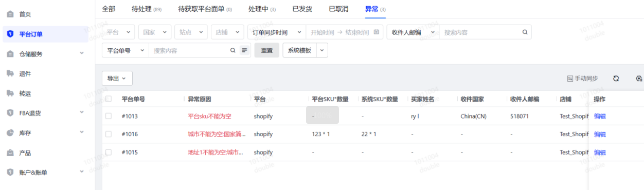Open the 平台单号 search-type dropdown
644x190 pixels.
(x=126, y=50)
